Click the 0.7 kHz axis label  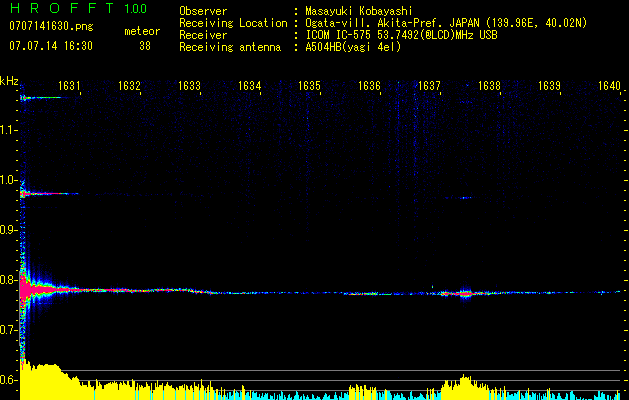click(x=9, y=330)
